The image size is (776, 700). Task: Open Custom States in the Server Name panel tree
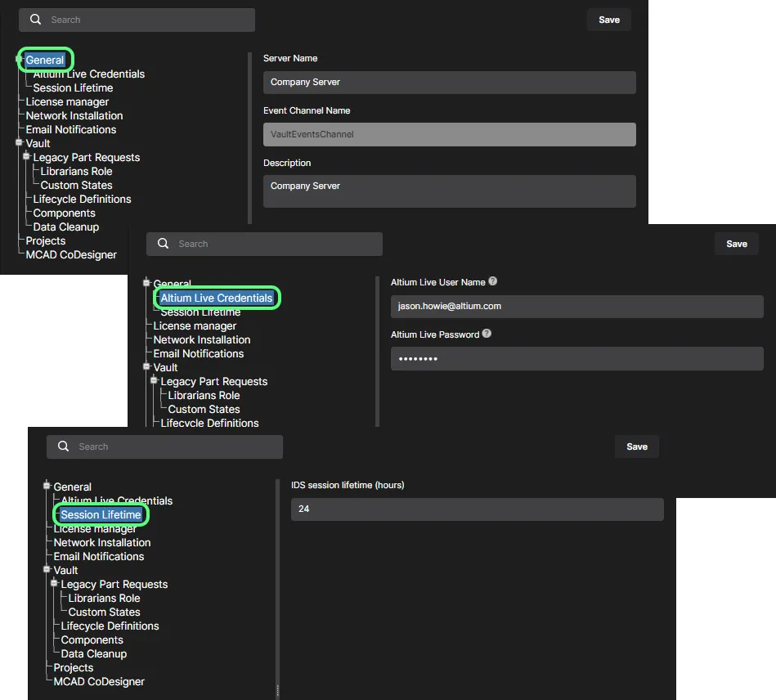pos(76,185)
